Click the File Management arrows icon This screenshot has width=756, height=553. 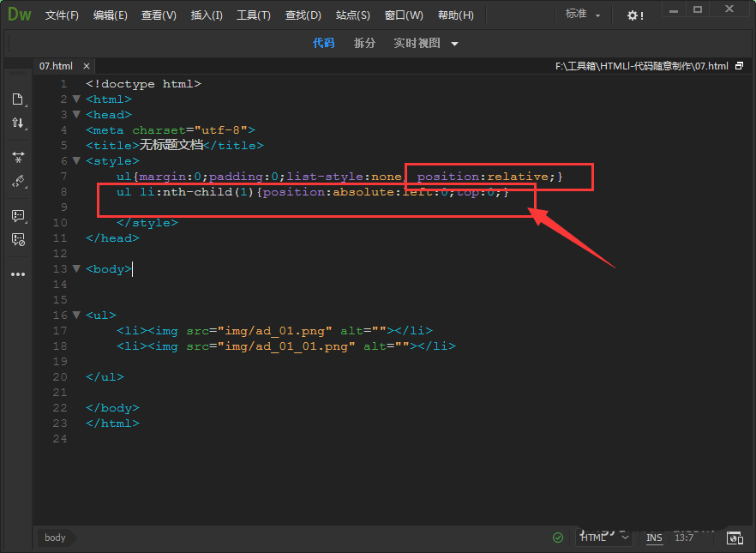coord(17,123)
